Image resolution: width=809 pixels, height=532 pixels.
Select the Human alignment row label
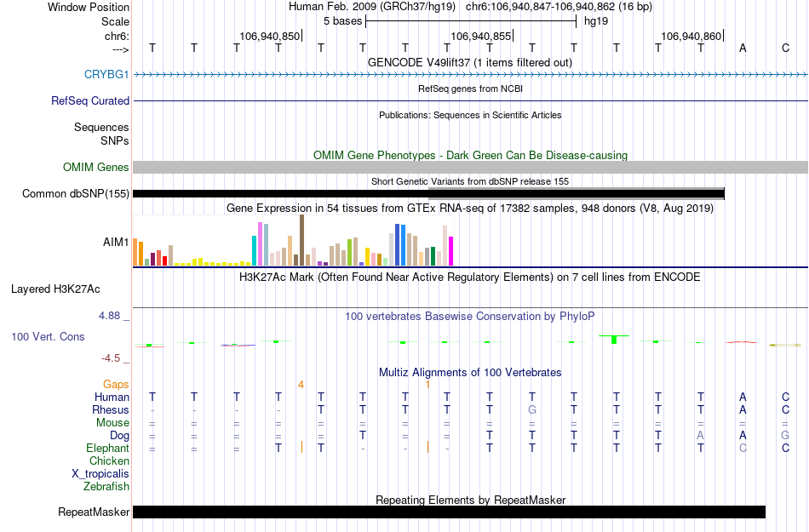112,397
